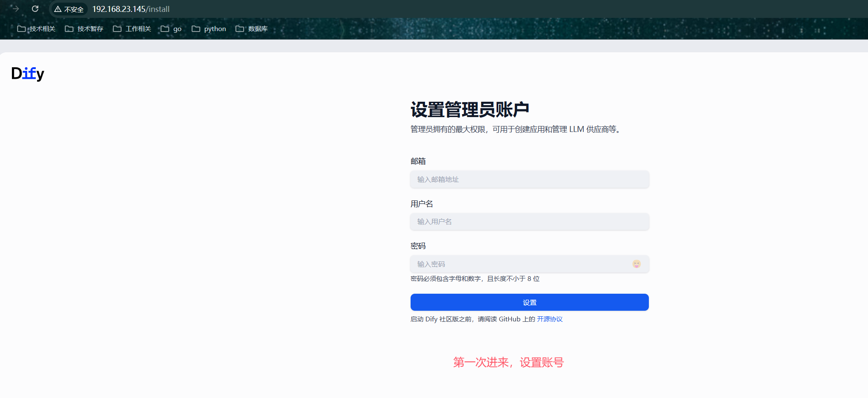Click the 设置 submit button
This screenshot has width=868, height=398.
click(x=530, y=302)
